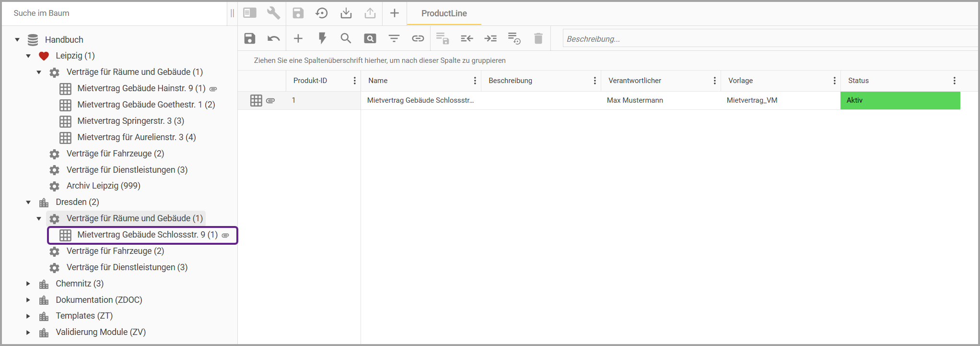
Task: Click the outdent left-arrow icon
Action: click(x=467, y=38)
